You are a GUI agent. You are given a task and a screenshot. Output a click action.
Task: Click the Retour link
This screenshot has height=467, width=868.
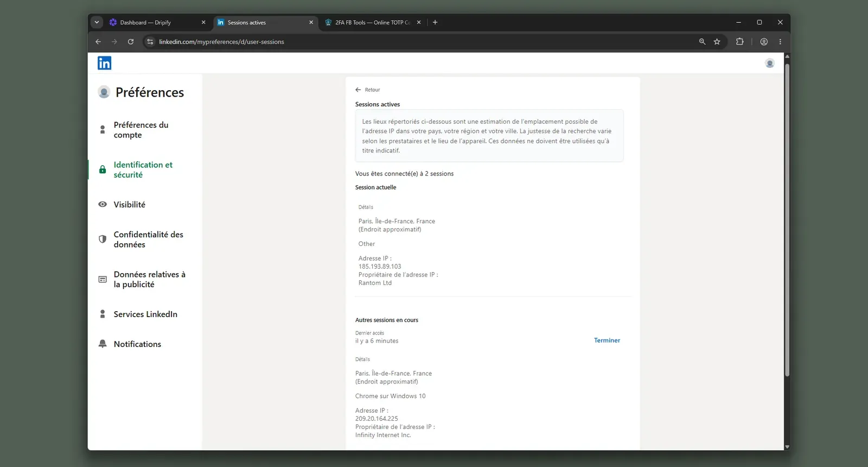(x=372, y=90)
